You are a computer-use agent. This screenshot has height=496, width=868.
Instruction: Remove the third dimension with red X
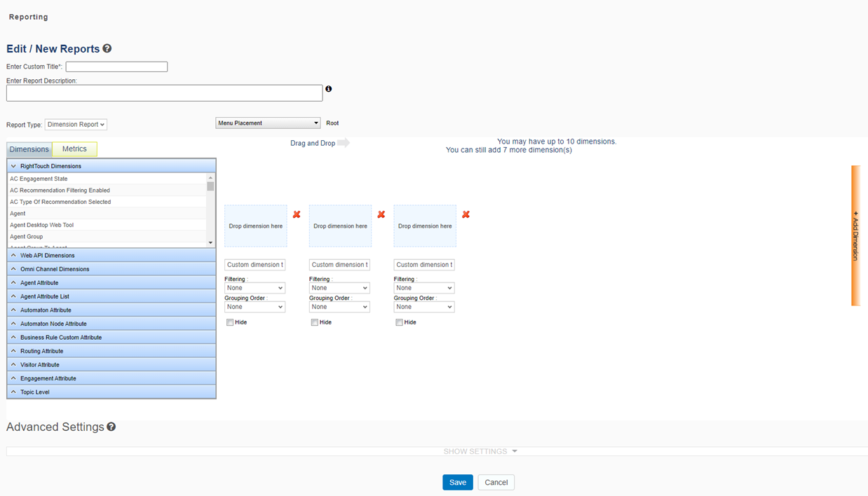[466, 214]
